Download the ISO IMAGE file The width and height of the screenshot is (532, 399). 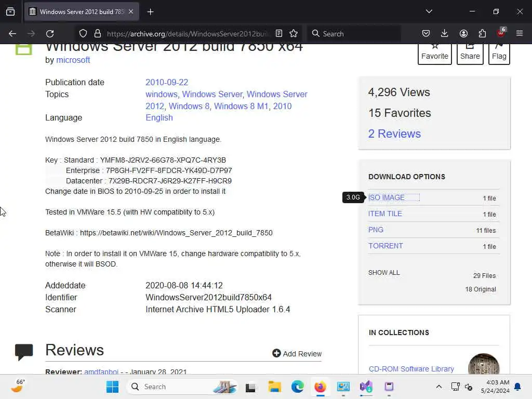[x=387, y=197]
